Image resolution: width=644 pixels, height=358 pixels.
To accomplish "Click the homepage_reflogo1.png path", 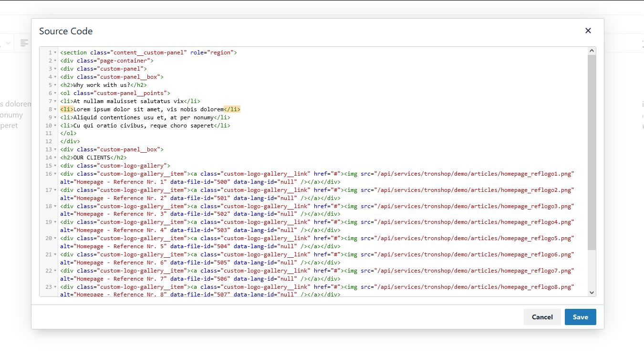I will (x=474, y=174).
